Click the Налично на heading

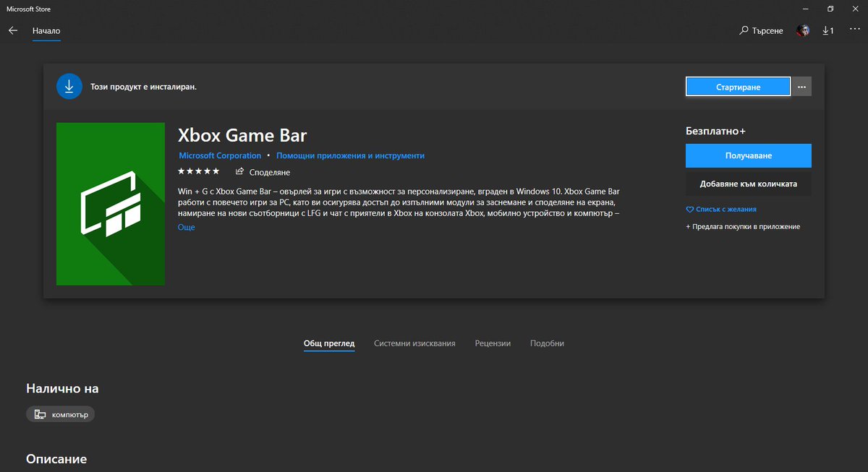point(62,388)
